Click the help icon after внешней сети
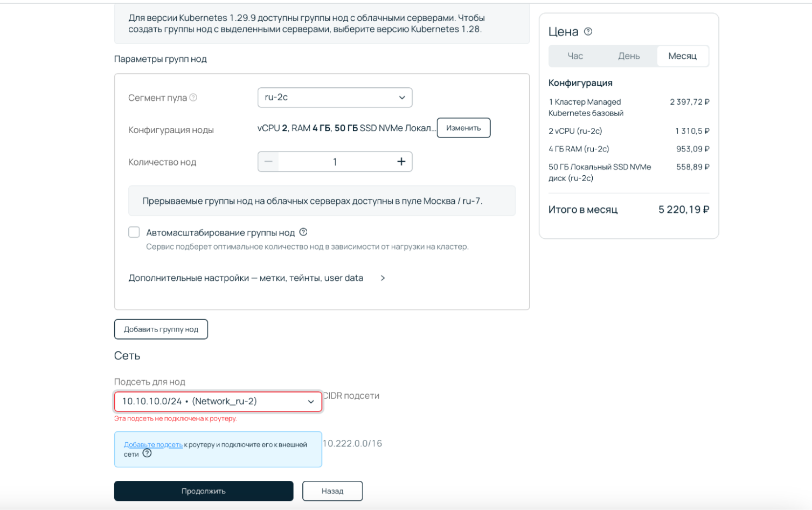The image size is (812, 510). 147,453
